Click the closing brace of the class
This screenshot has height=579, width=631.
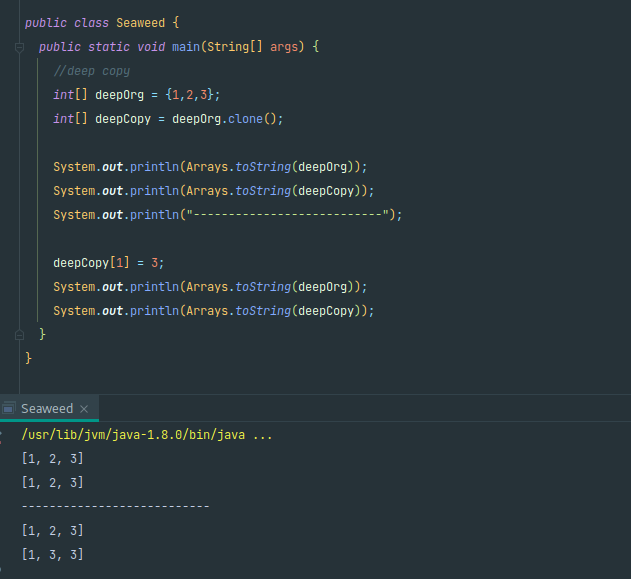coord(28,358)
